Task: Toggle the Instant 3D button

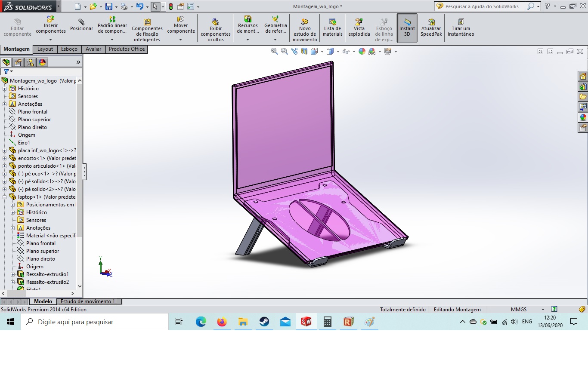Action: tap(407, 28)
